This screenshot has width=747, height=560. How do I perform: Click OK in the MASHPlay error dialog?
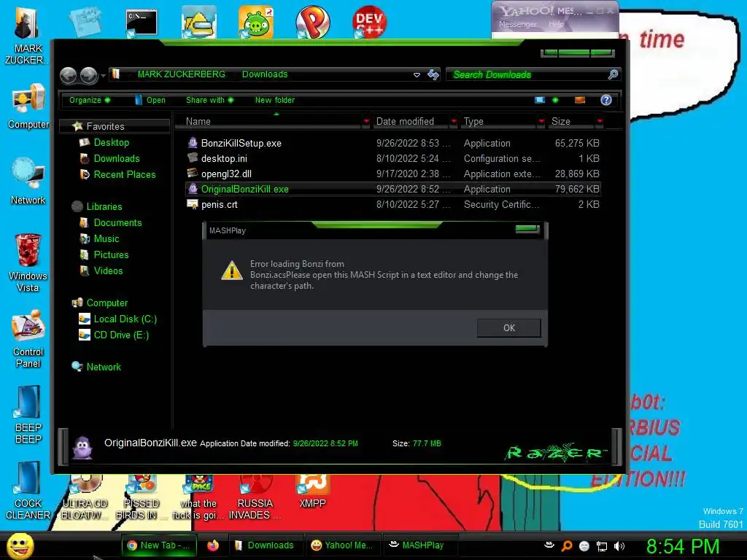point(508,327)
